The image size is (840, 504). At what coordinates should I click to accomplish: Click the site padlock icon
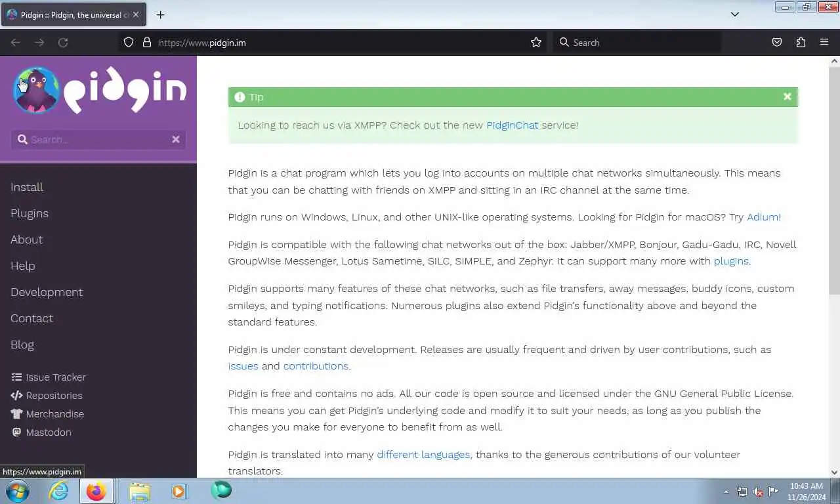pos(147,42)
